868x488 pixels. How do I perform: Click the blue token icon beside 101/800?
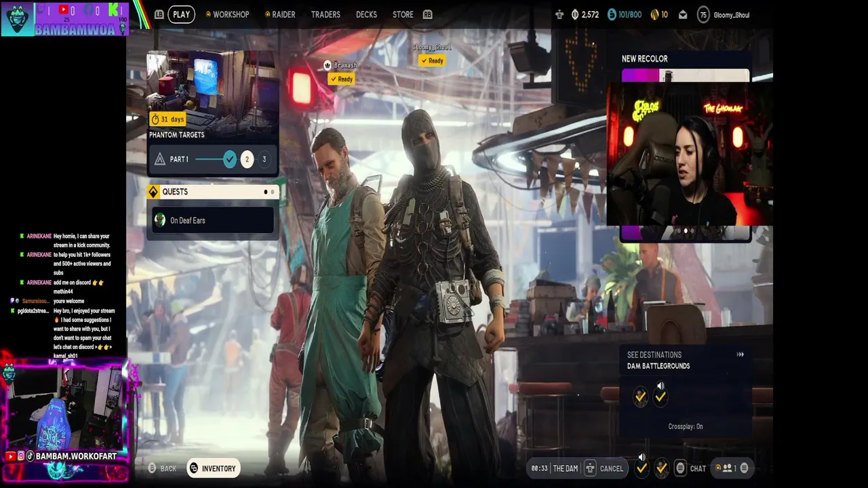pyautogui.click(x=612, y=14)
